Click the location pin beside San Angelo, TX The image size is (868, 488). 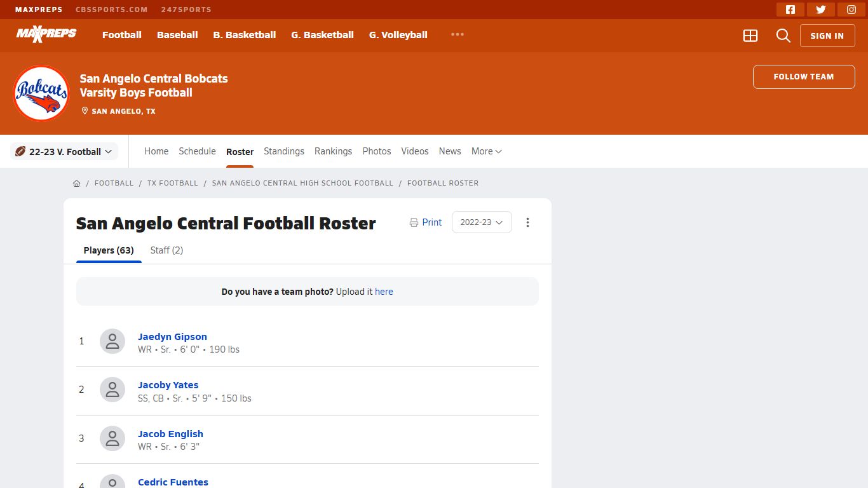pos(85,111)
